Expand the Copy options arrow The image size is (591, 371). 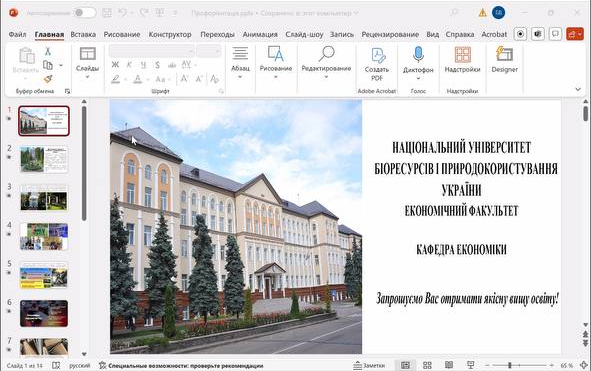point(61,65)
